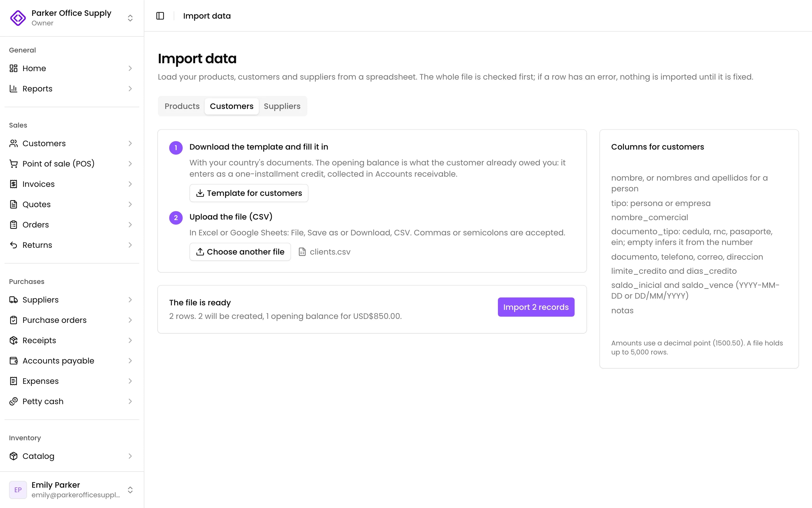The height and width of the screenshot is (508, 812).
Task: Click the 'The file is ready' heading
Action: pos(200,302)
